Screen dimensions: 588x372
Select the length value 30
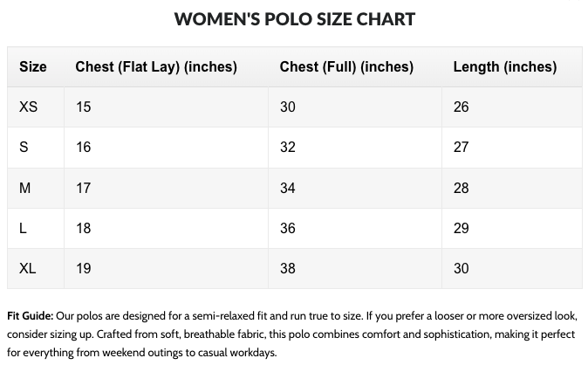(462, 268)
